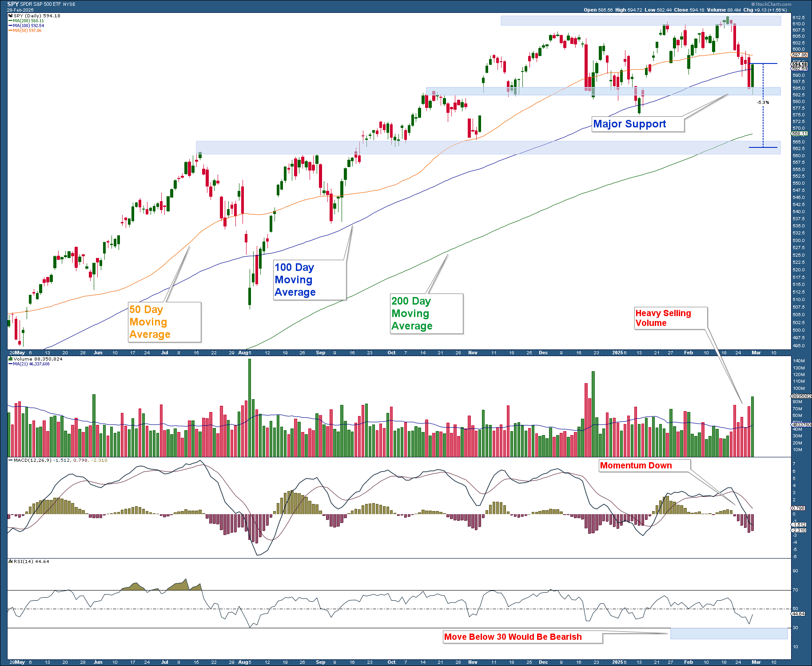The height and width of the screenshot is (666, 812).
Task: Click the 'Momentum Down' annotation
Action: [x=645, y=465]
